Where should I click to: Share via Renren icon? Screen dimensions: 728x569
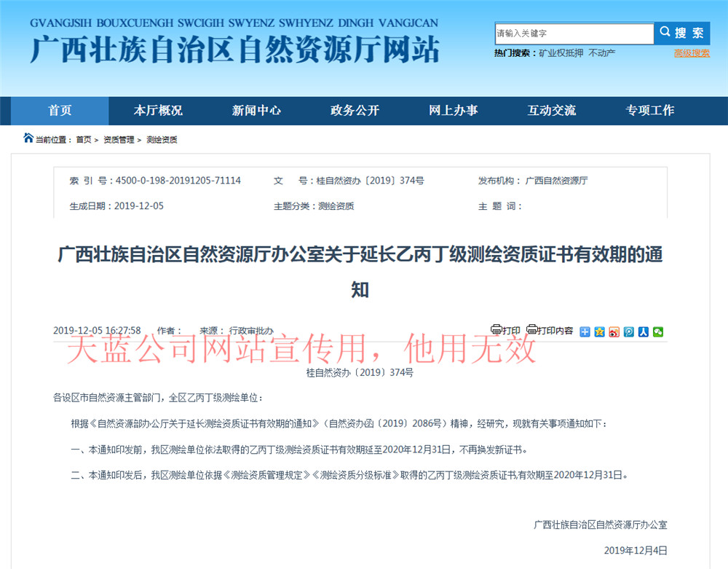(x=643, y=331)
